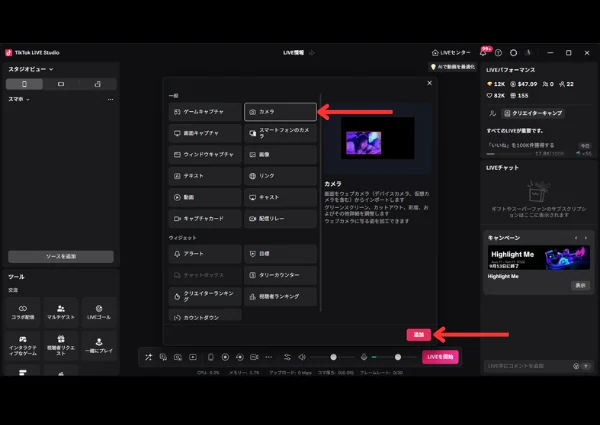Select the 配信リレー stream relay source

point(280,218)
